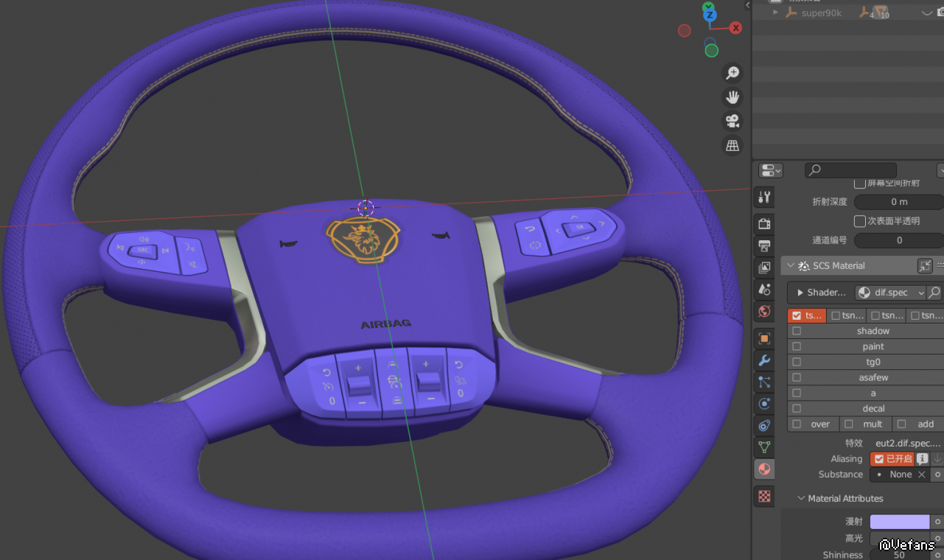Open the dif.spec shader dropdown

(x=890, y=293)
